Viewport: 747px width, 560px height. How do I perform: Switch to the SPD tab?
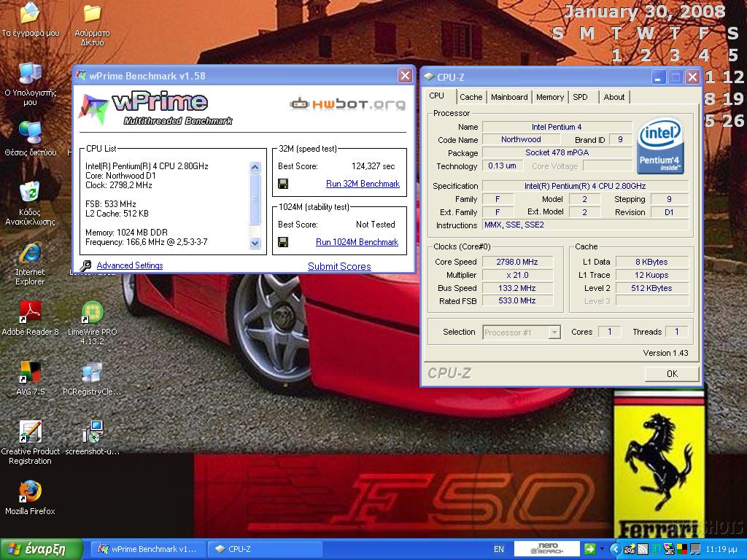tap(580, 97)
